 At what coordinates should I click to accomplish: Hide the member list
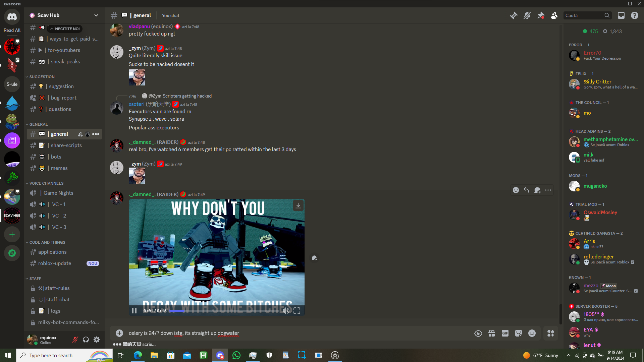[554, 15]
